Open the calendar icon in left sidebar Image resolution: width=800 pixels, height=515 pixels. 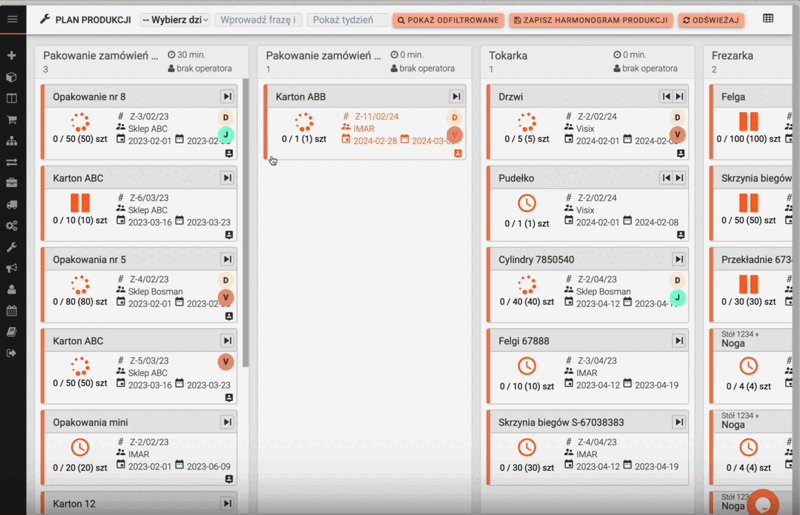pyautogui.click(x=12, y=311)
